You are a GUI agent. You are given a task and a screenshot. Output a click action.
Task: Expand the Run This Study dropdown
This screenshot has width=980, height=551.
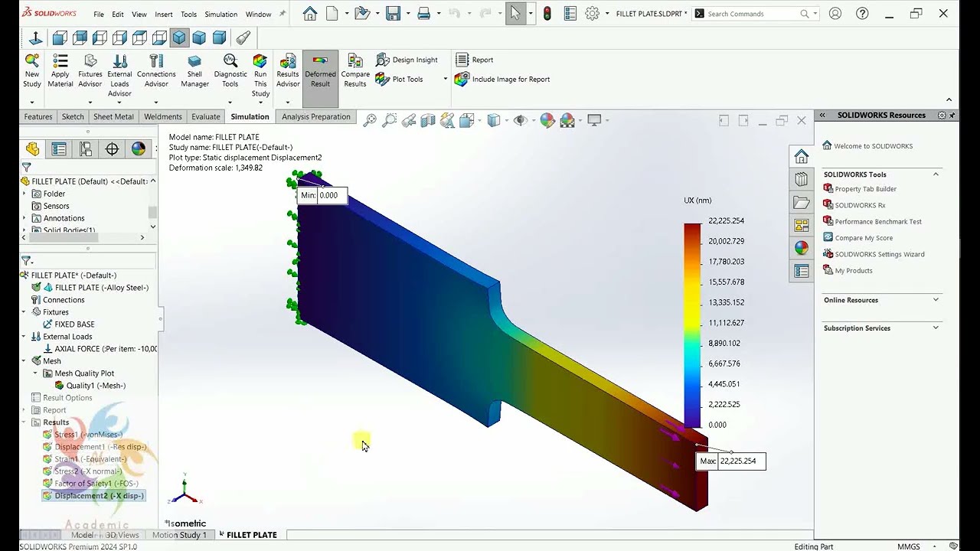coord(260,102)
